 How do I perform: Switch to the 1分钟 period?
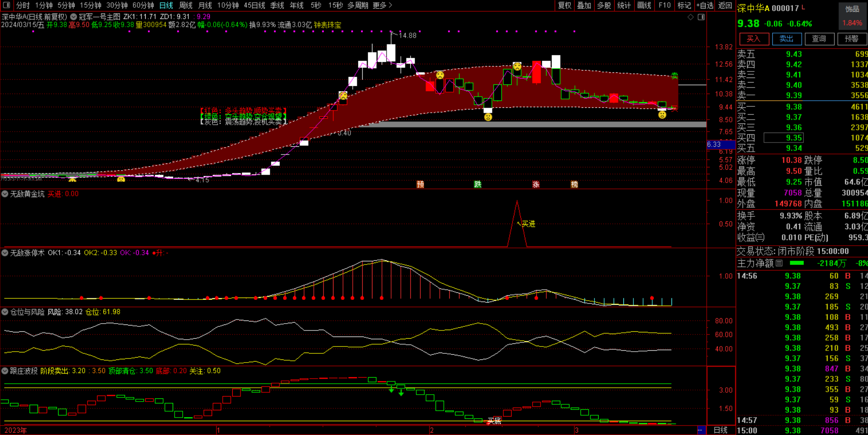[x=44, y=6]
